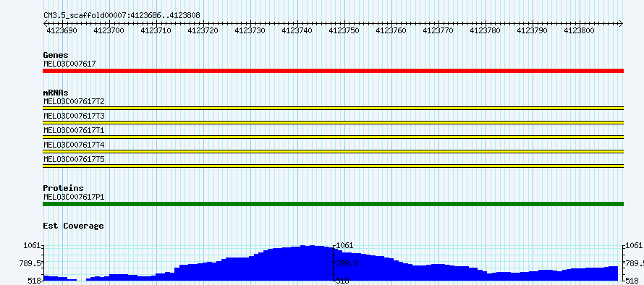Select the MELO3C007617T4 mRNA track bar
The image size is (644, 285).
tap(333, 151)
